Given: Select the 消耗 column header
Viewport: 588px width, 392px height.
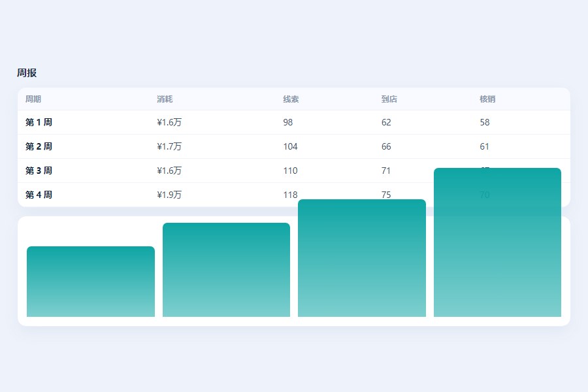Looking at the screenshot, I should pos(165,99).
